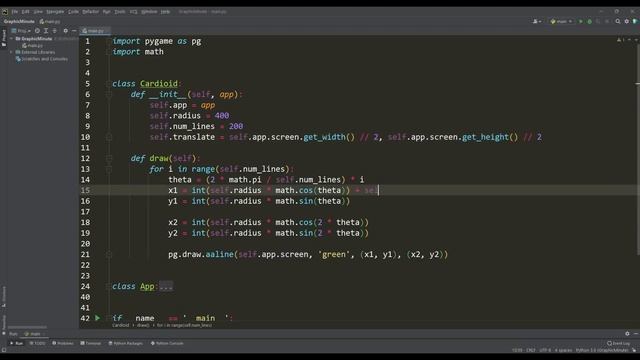Screen dimensions: 640x360
Task: Open the main run configuration dropdown
Action: 561,21
